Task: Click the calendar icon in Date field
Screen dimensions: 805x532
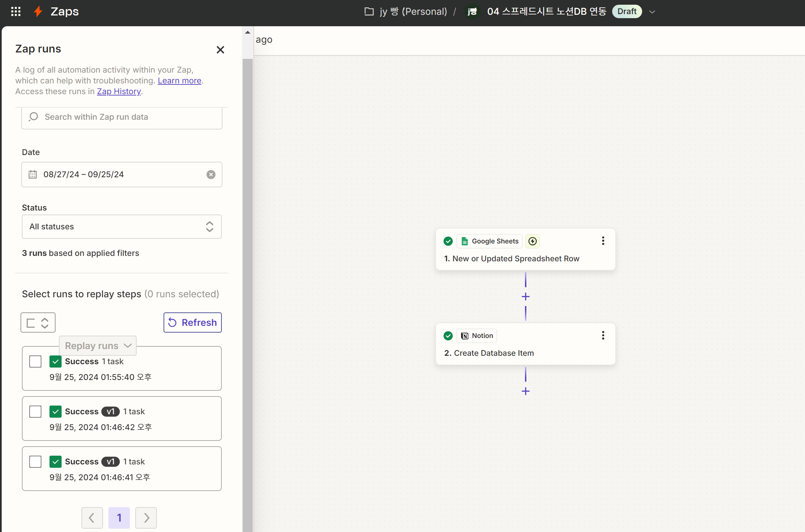Action: click(x=33, y=175)
